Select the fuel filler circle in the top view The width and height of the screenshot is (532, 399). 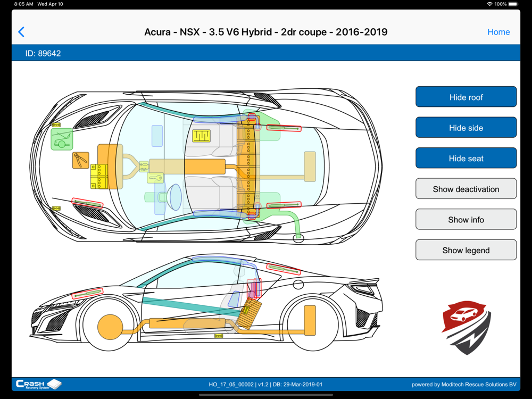[x=298, y=238]
